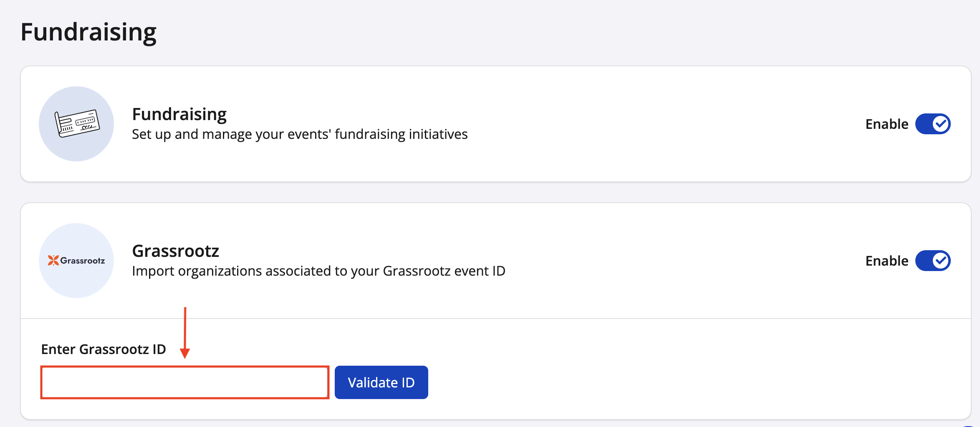
Task: Click the Enable label in Grassrootz card
Action: pyautogui.click(x=887, y=261)
